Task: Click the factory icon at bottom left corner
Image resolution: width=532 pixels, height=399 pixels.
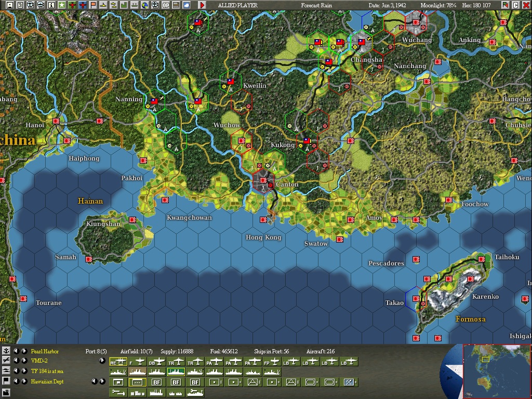Action: [6, 393]
